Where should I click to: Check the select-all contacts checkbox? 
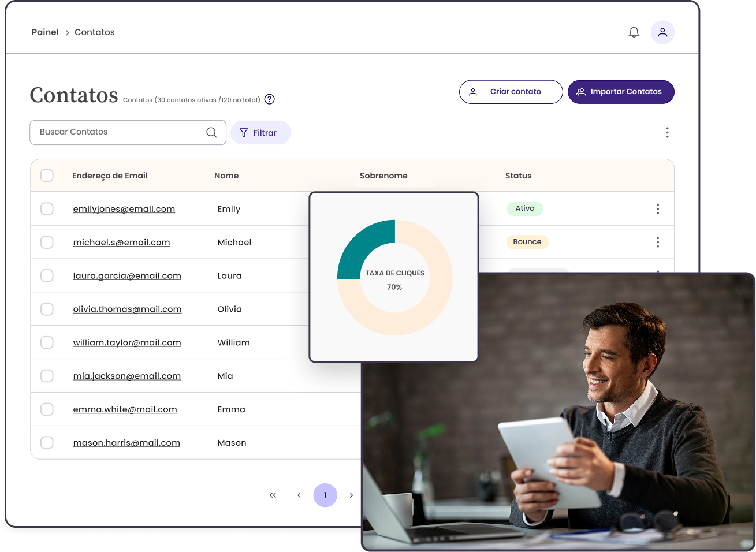pyautogui.click(x=47, y=176)
